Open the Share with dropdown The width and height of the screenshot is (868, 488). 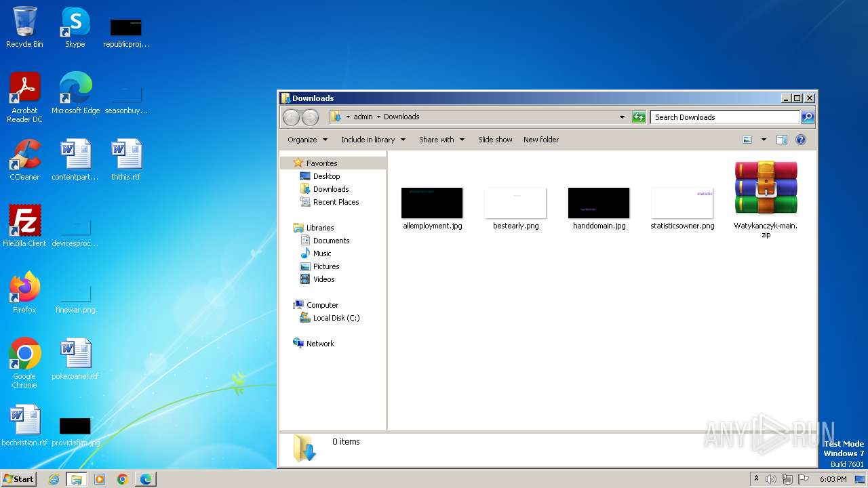click(441, 140)
